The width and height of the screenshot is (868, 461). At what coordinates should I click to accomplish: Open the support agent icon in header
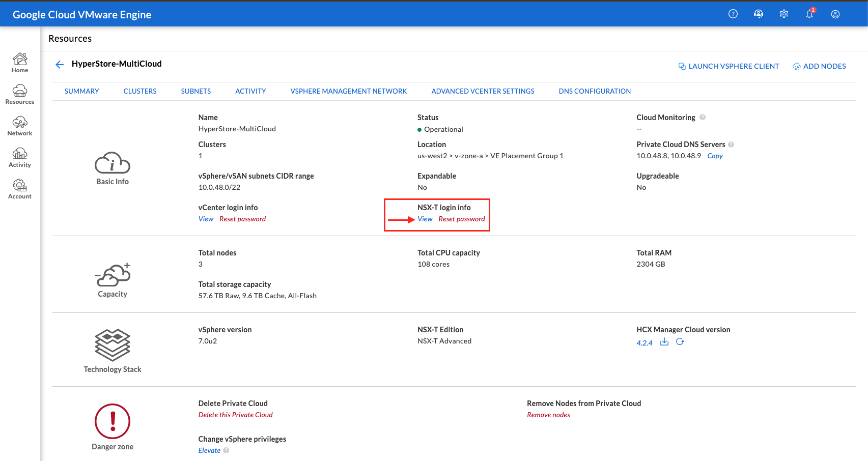(759, 14)
